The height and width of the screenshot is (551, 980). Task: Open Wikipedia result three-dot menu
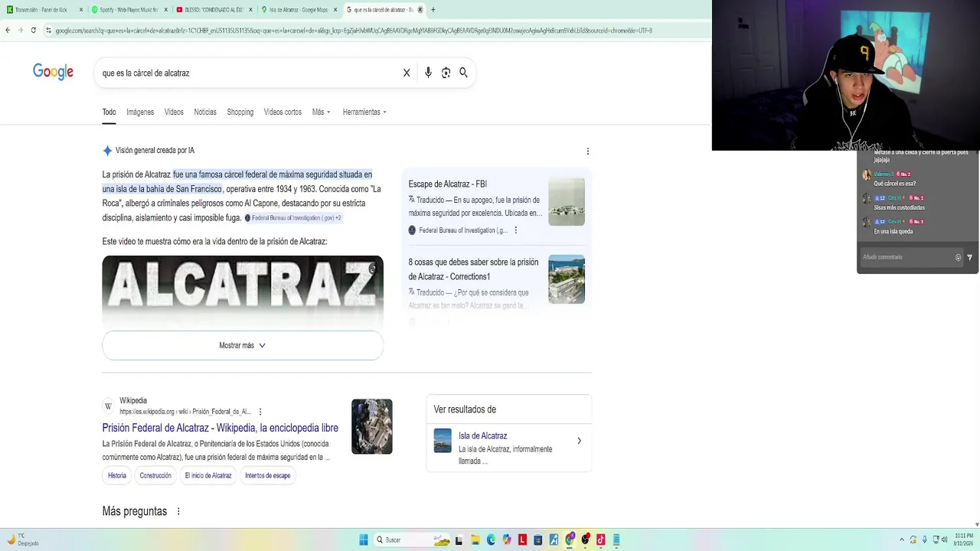[260, 412]
